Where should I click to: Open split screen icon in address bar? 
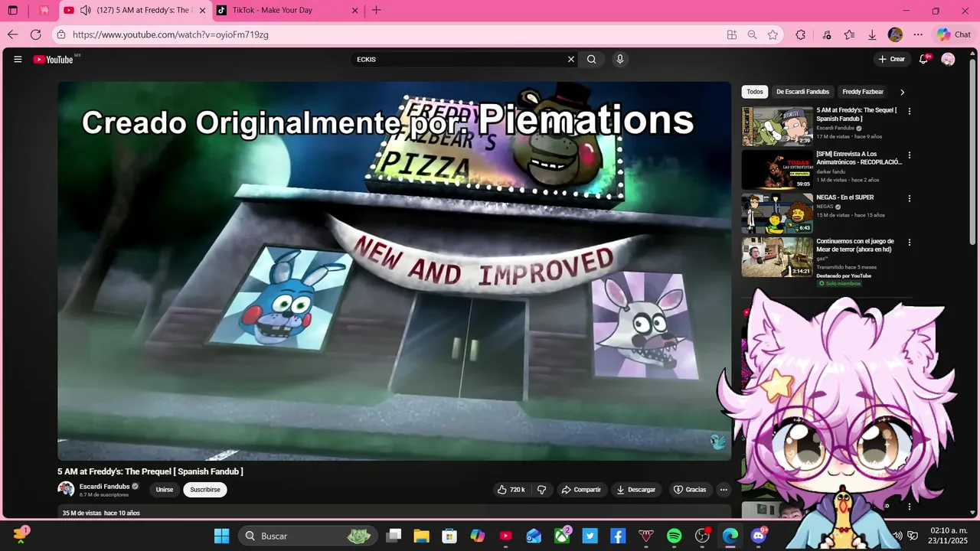tap(732, 34)
